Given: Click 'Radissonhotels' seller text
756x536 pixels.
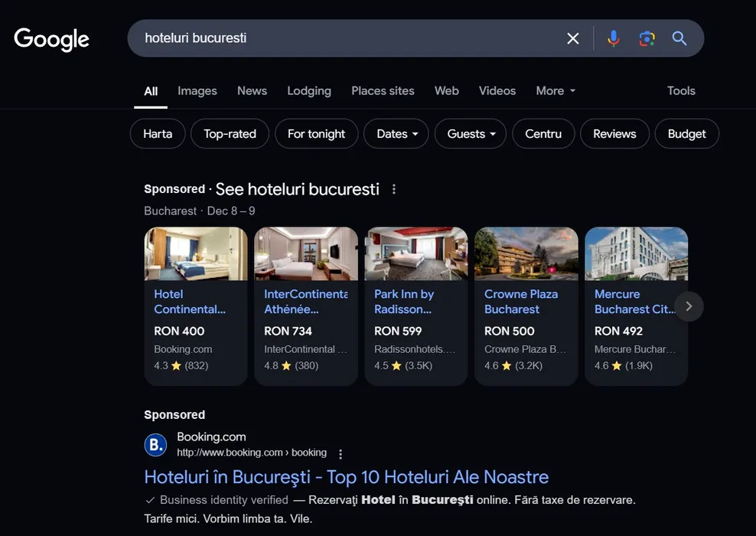Looking at the screenshot, I should pyautogui.click(x=415, y=349).
